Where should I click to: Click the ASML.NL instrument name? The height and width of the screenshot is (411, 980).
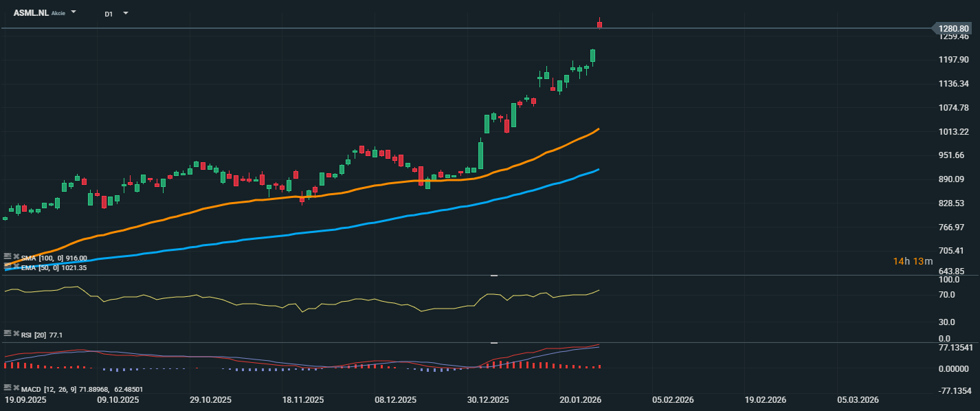point(31,13)
